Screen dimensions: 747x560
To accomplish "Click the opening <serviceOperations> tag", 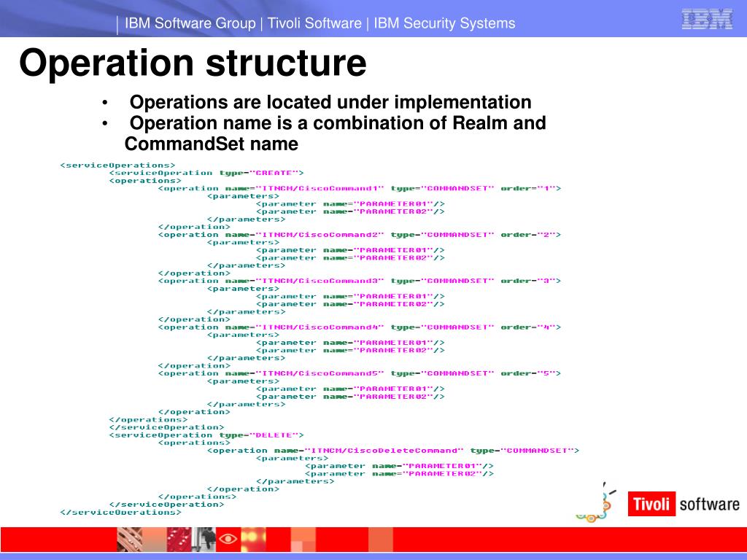I will [x=117, y=166].
